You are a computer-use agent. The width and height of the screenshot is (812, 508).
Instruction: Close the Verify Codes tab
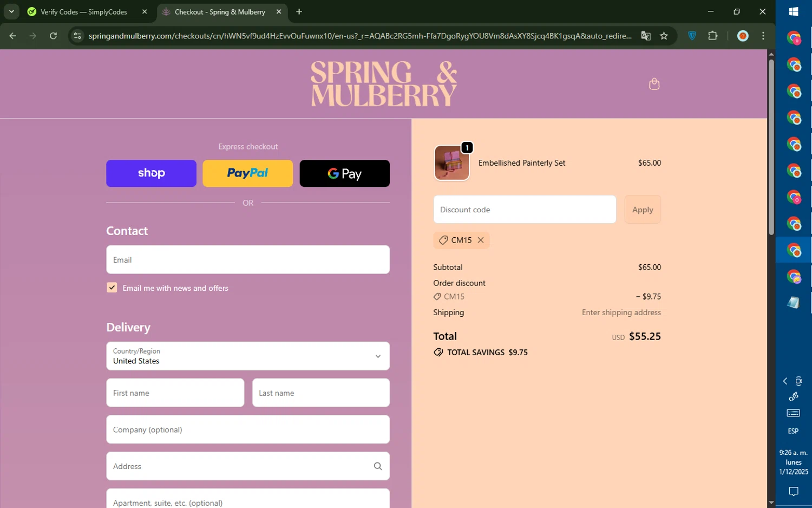click(x=144, y=11)
